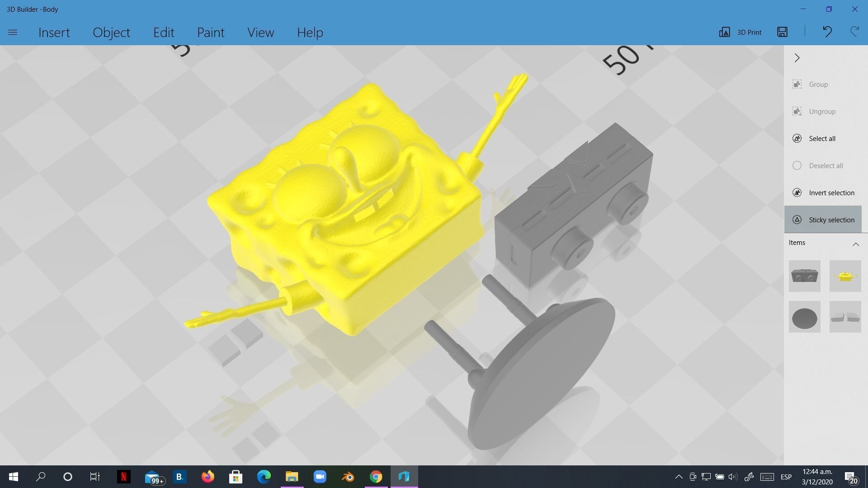Open the Paint menu
The height and width of the screenshot is (488, 868).
[x=210, y=33]
